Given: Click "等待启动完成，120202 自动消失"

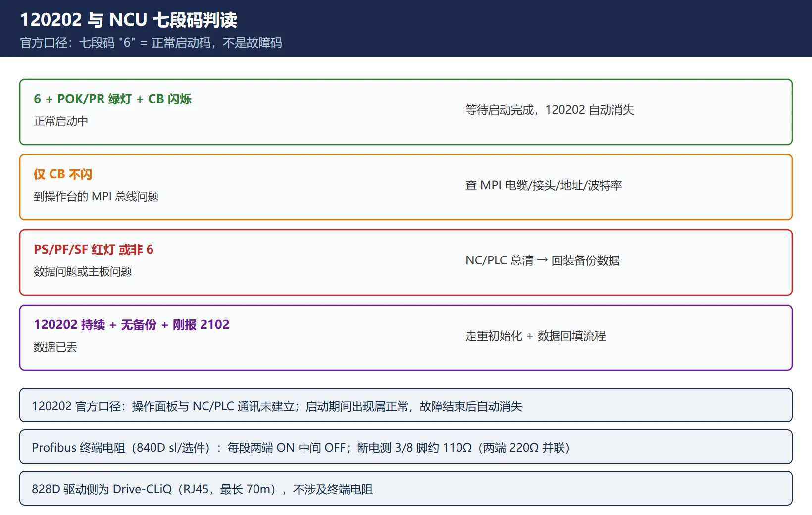Looking at the screenshot, I should 550,110.
